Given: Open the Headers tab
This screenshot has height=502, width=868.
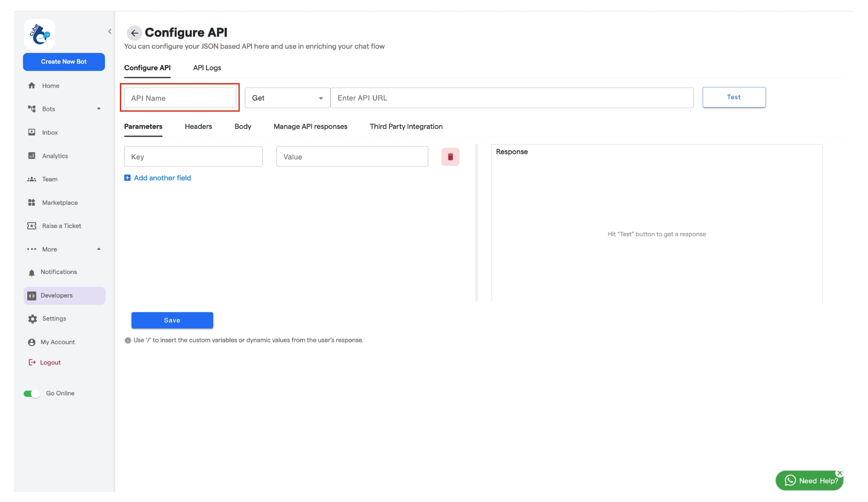Looking at the screenshot, I should 198,126.
